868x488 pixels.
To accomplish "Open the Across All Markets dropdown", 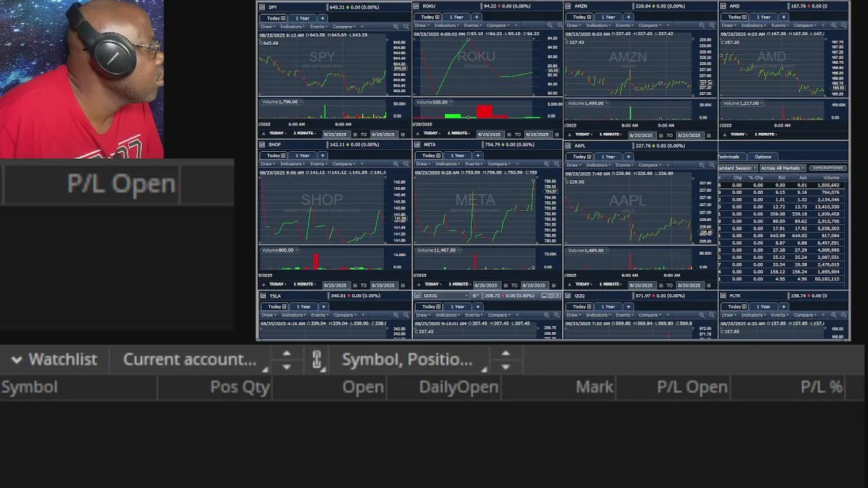I will [x=783, y=168].
